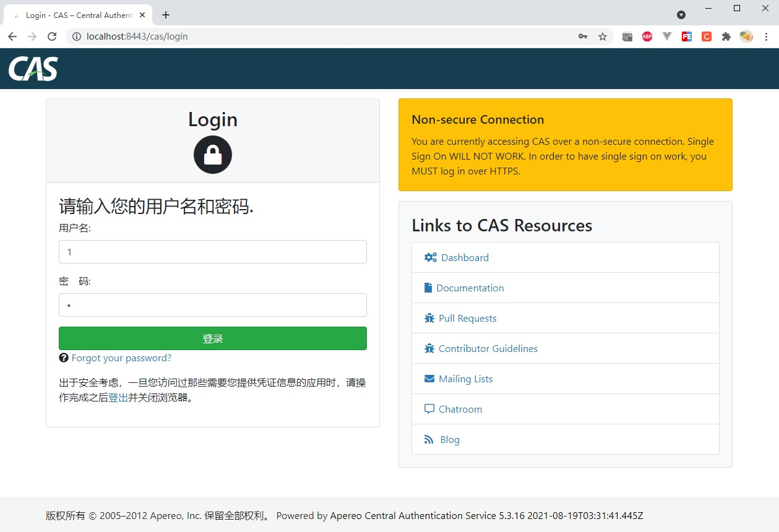Image resolution: width=779 pixels, height=532 pixels.
Task: Click the 密码 password field
Action: (213, 305)
